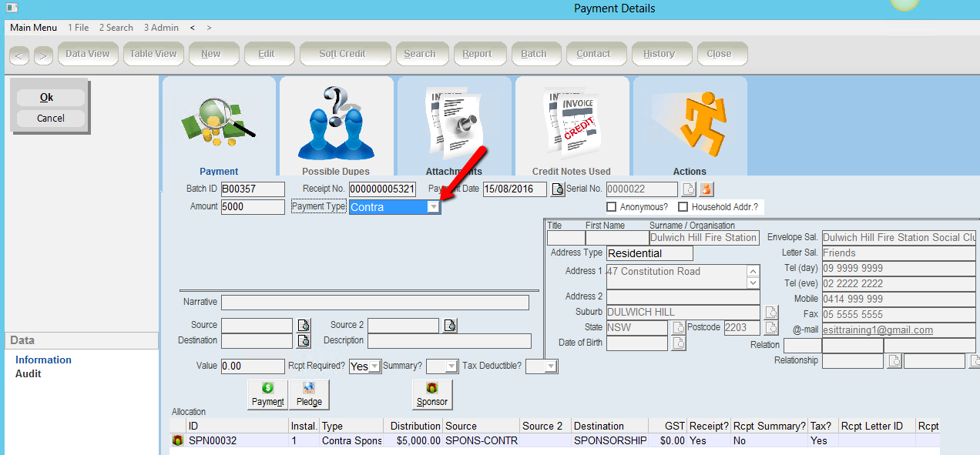The width and height of the screenshot is (980, 455).
Task: Click the Narrative text field
Action: 374,303
